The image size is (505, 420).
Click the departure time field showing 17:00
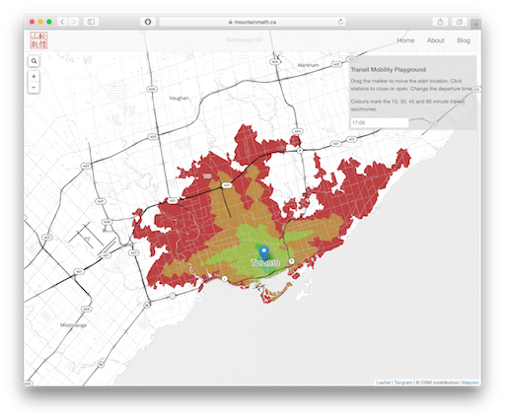point(380,122)
